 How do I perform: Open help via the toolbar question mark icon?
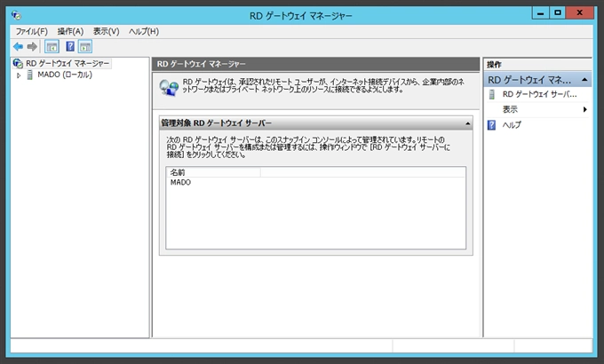pos(70,47)
